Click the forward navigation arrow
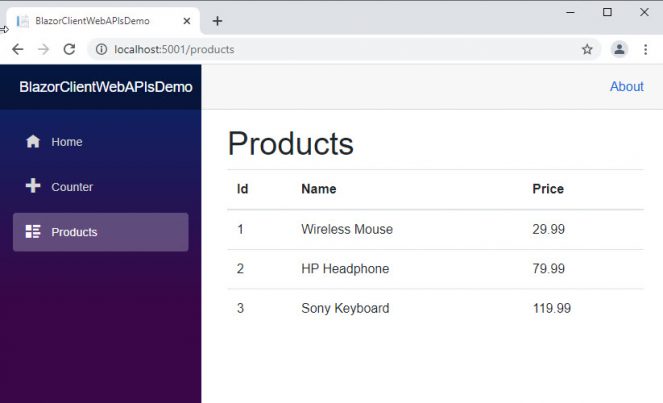Image resolution: width=663 pixels, height=403 pixels. pos(44,49)
